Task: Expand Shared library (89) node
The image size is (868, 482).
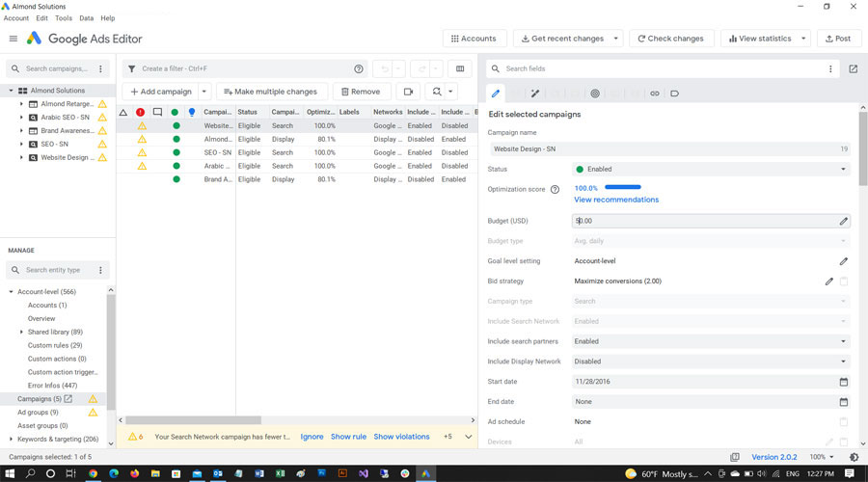Action: coord(21,332)
